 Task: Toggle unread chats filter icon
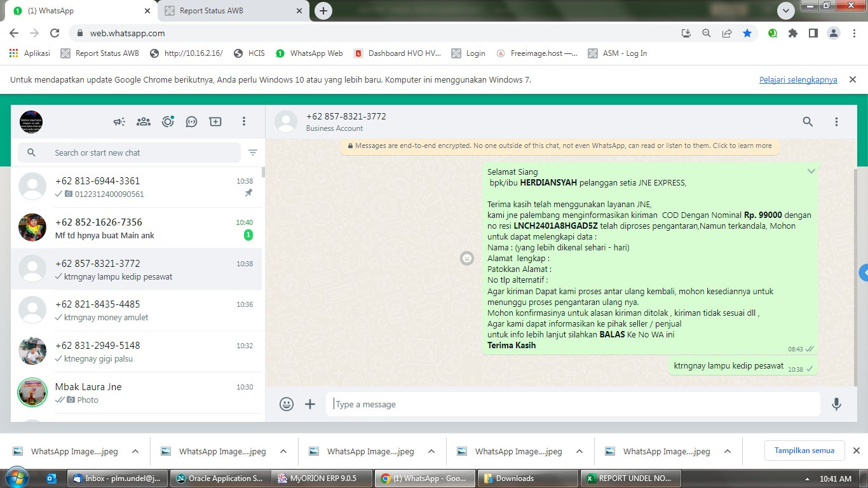click(253, 152)
